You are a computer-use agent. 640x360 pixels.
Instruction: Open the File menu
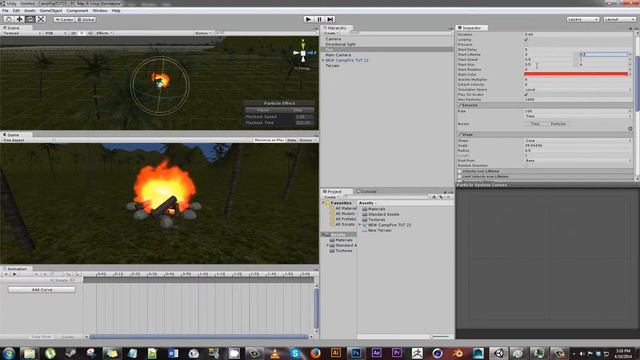tap(5, 11)
